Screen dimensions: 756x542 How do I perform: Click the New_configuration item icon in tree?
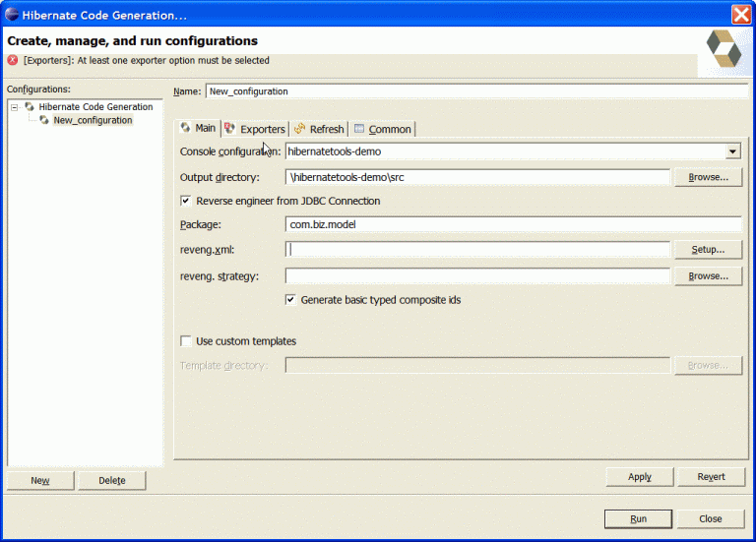point(44,120)
